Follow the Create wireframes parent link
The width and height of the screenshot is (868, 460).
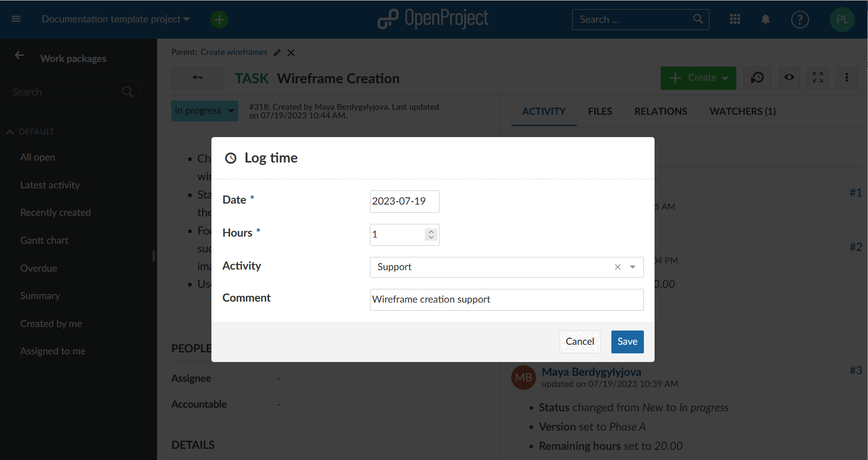click(234, 52)
